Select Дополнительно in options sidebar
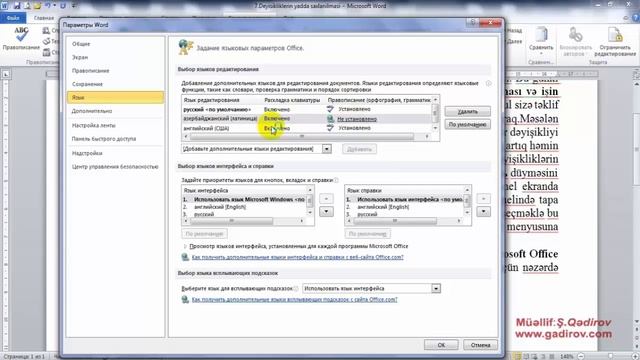The image size is (640, 360). [x=115, y=111]
